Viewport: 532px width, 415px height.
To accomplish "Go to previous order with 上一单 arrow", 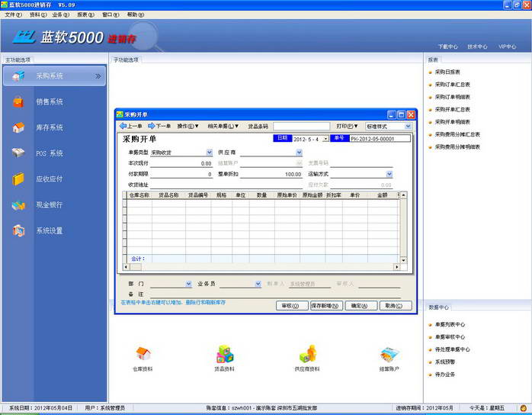I will (130, 126).
